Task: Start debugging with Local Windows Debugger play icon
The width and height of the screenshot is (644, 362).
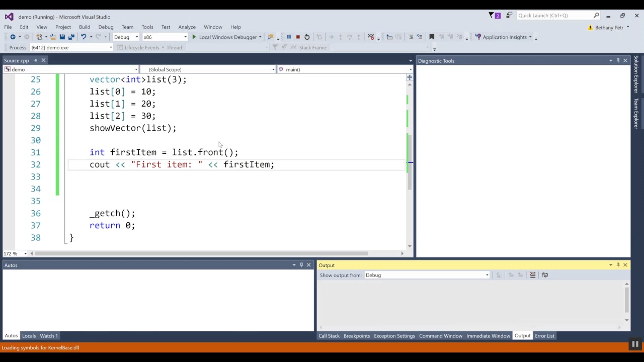Action: tap(194, 37)
